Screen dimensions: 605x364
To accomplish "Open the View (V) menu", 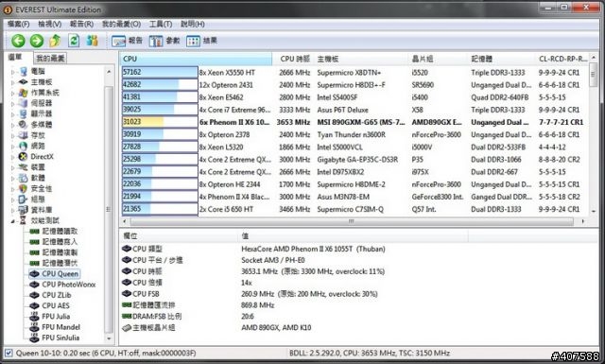I will pos(50,24).
